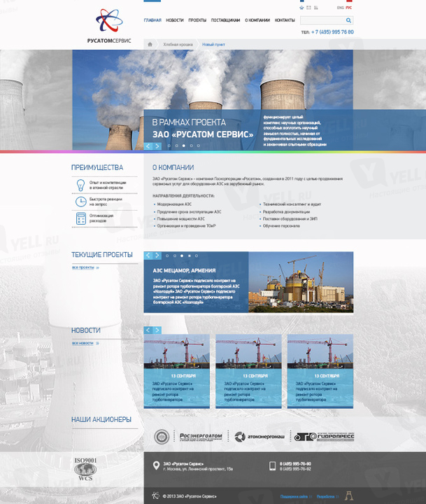Select fifth dot of current projects slider
The height and width of the screenshot is (504, 426).
click(197, 256)
